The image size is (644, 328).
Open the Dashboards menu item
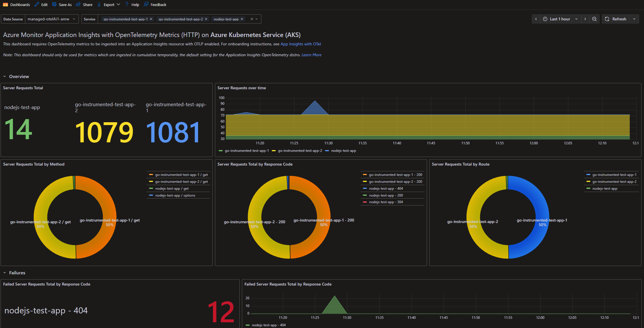coord(17,5)
